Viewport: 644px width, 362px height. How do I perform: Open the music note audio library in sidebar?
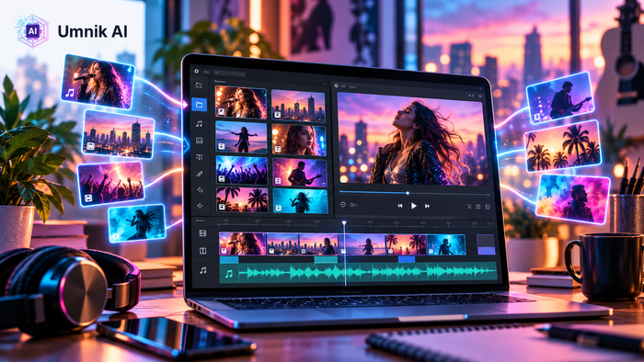(x=200, y=123)
